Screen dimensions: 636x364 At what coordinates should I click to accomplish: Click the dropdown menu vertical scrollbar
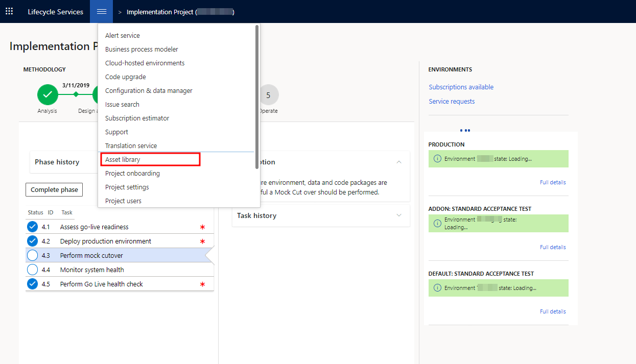click(x=256, y=97)
